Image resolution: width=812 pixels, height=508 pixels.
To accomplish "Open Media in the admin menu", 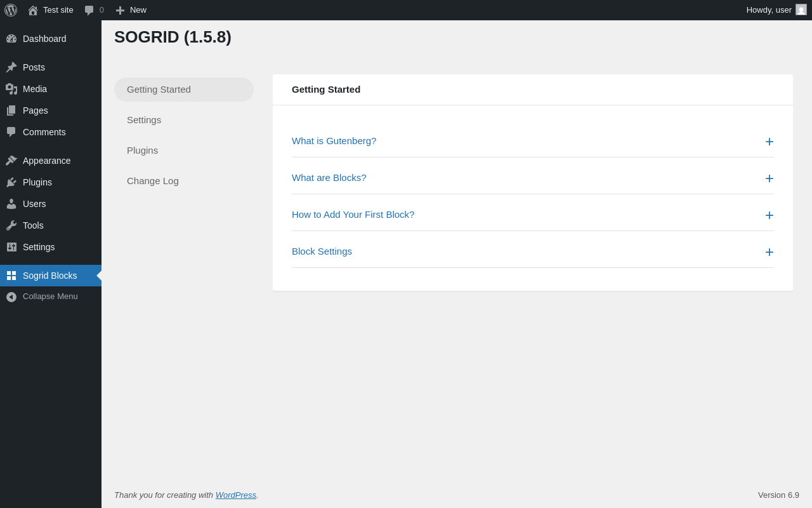I will (51, 89).
